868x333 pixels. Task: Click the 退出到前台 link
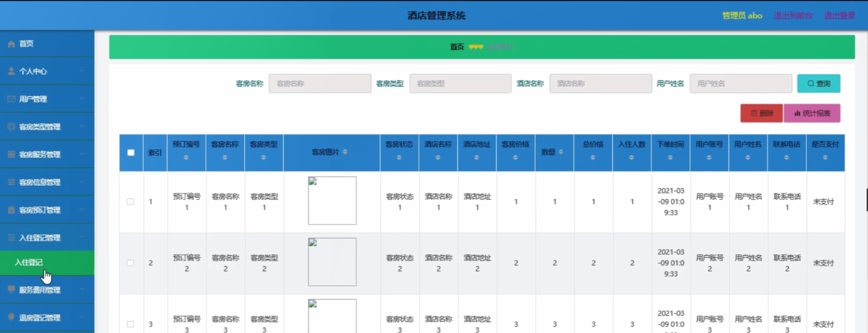point(793,15)
